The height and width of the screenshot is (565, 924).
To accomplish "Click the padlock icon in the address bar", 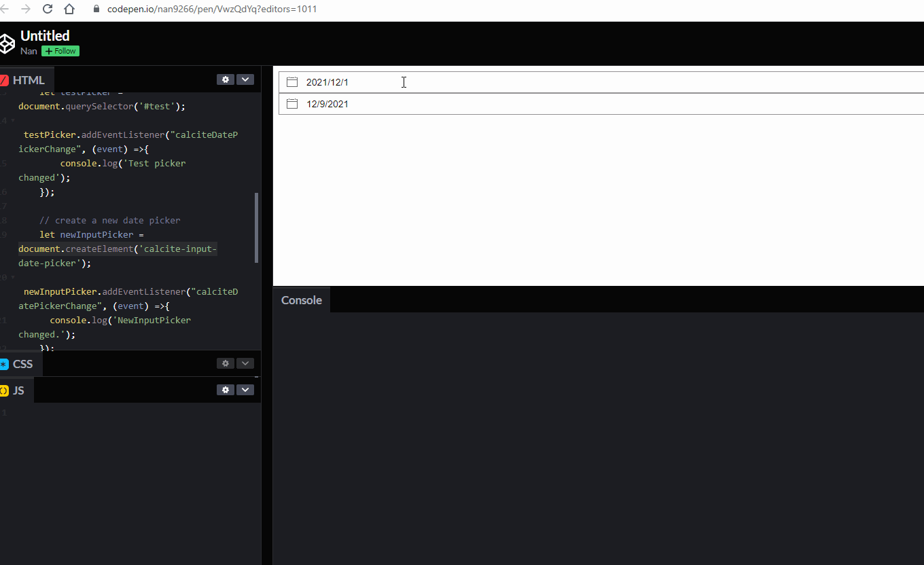I will click(96, 10).
